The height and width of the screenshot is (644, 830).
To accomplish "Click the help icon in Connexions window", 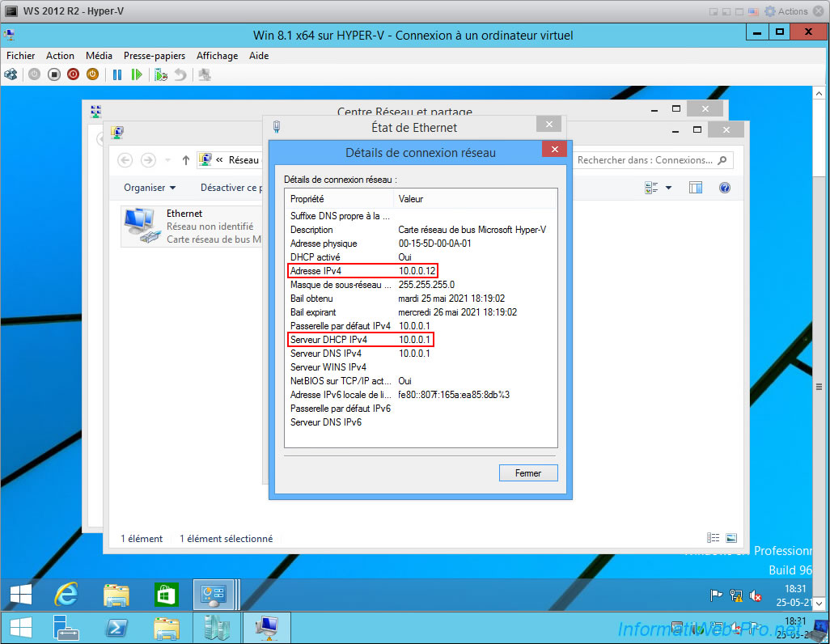I will 724,188.
